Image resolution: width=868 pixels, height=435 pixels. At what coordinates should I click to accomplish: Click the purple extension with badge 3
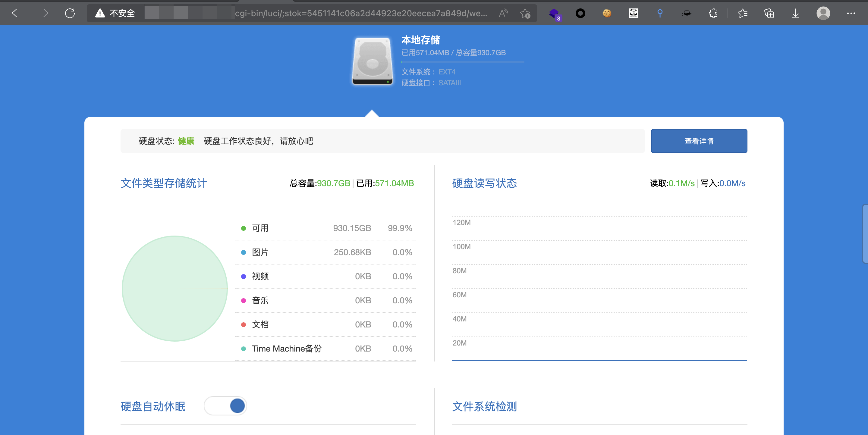pyautogui.click(x=554, y=14)
